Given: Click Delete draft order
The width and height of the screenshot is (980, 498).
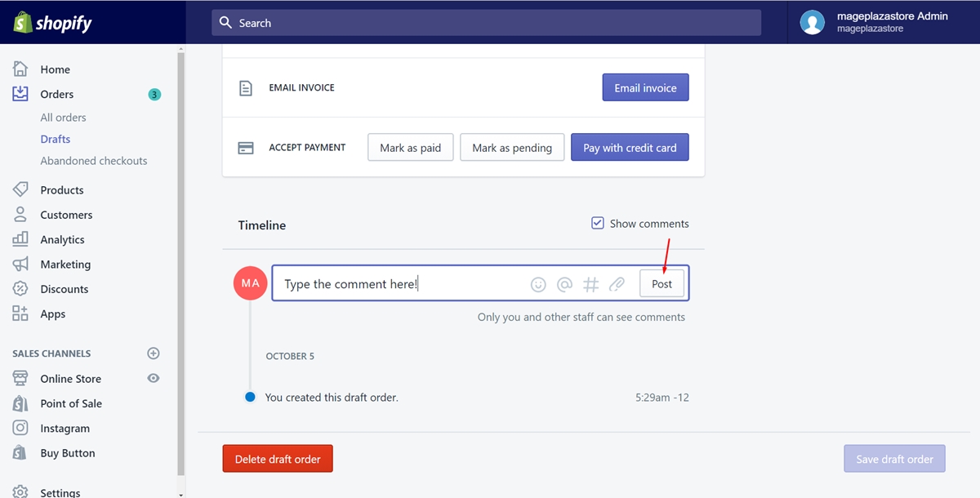Looking at the screenshot, I should click(278, 458).
